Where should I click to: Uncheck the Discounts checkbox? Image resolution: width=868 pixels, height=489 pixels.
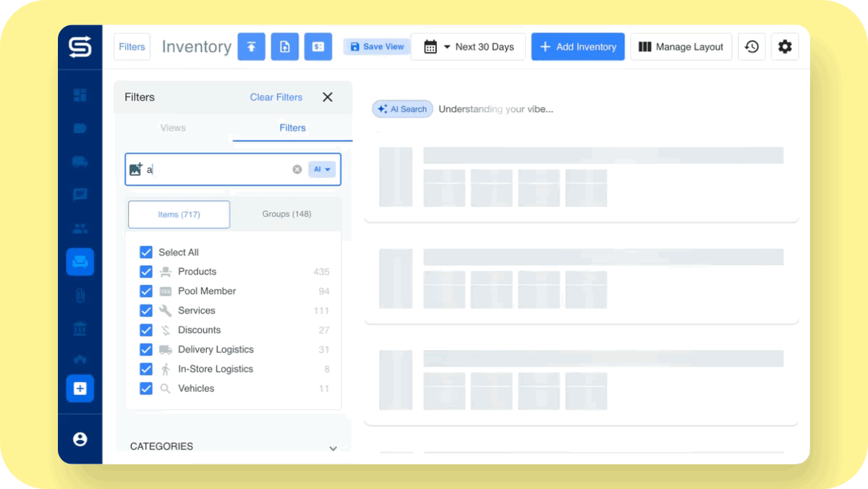pyautogui.click(x=146, y=331)
